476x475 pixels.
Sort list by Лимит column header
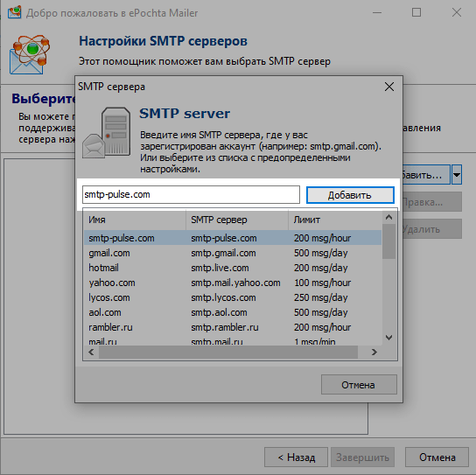[335, 220]
